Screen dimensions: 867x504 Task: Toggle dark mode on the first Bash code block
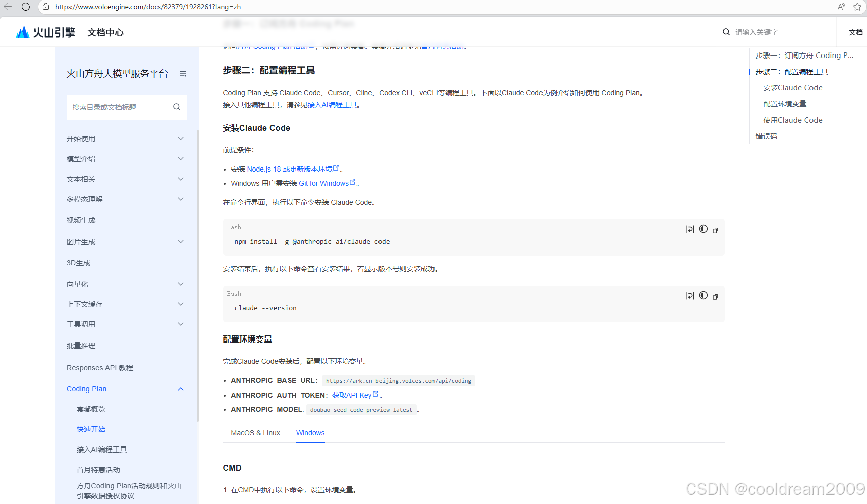703,229
